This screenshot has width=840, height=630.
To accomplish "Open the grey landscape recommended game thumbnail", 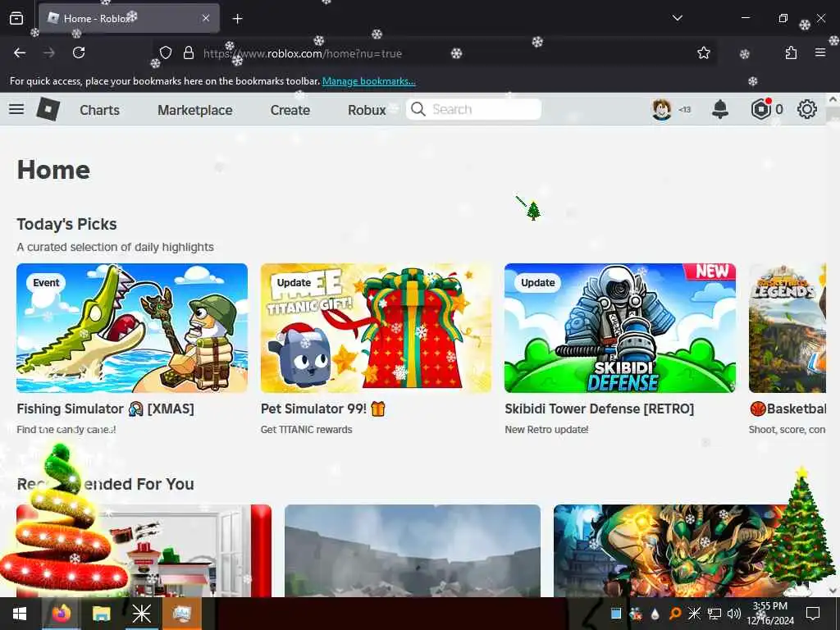I will [x=413, y=550].
